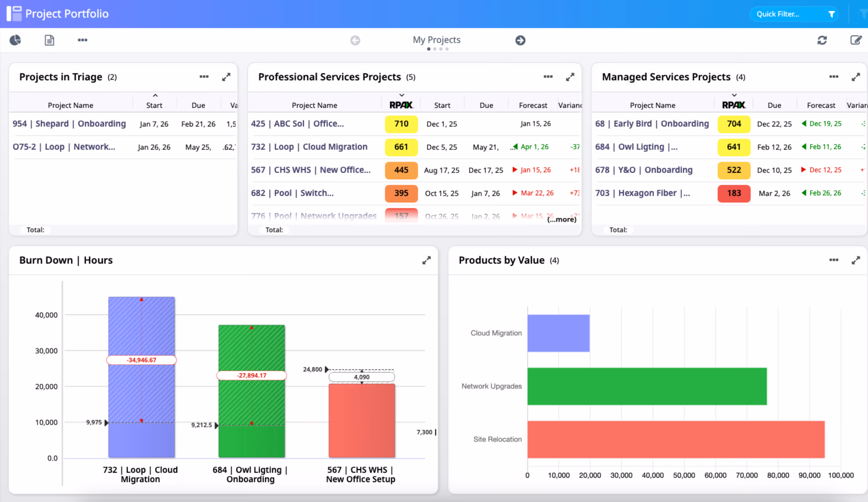The height and width of the screenshot is (502, 868).
Task: Edit the dashboard with pencil icon
Action: 856,40
